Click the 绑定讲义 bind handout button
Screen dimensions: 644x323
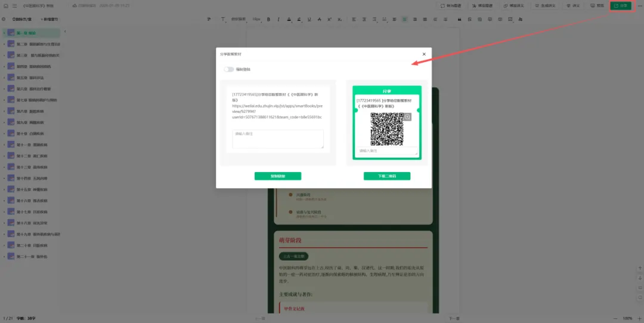[x=513, y=6]
